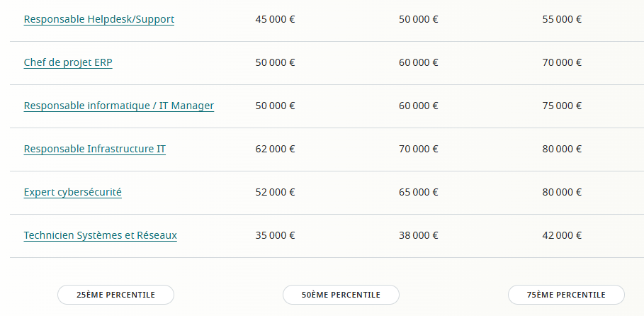The height and width of the screenshot is (316, 644).
Task: Click the 35 000 € Technicien salary value
Action: point(275,235)
